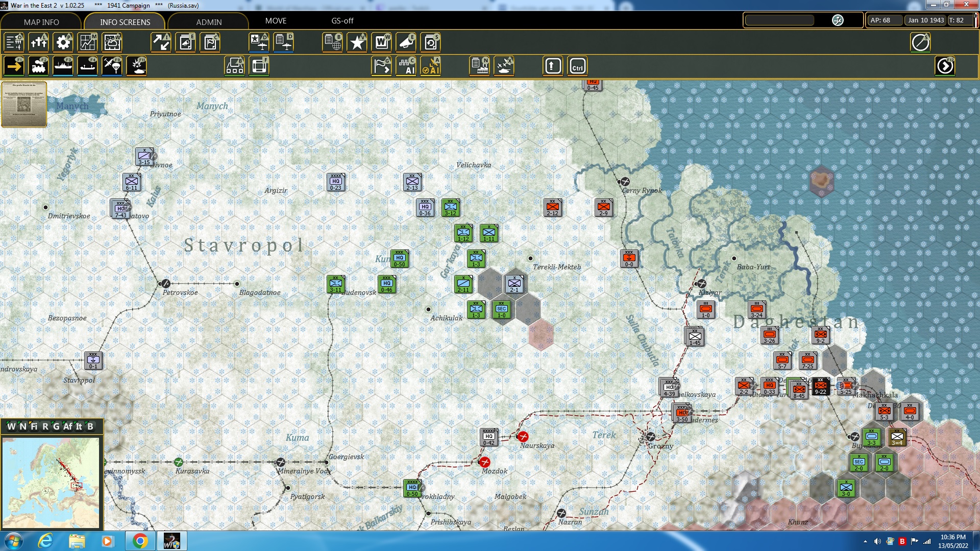
Task: Select the HQ 0-23 unit near Argizir
Action: 336,182
